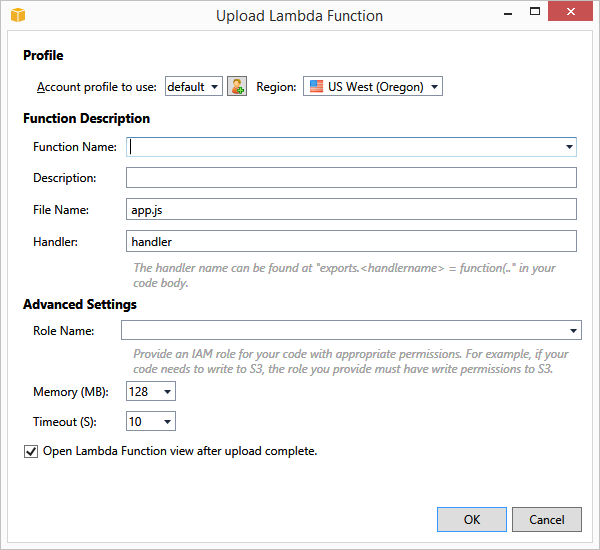Screen dimensions: 600x550
Task: Click the Account profile to use label
Action: 97,87
